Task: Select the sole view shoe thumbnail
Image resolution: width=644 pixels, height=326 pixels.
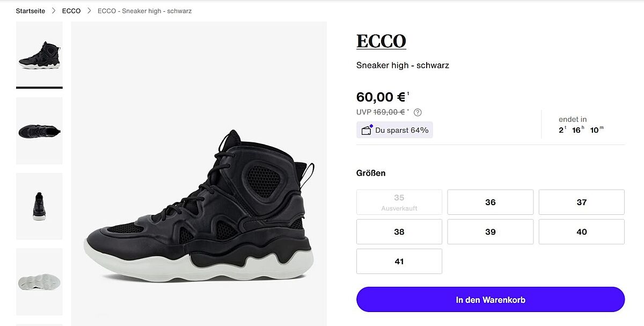Action: click(x=39, y=281)
